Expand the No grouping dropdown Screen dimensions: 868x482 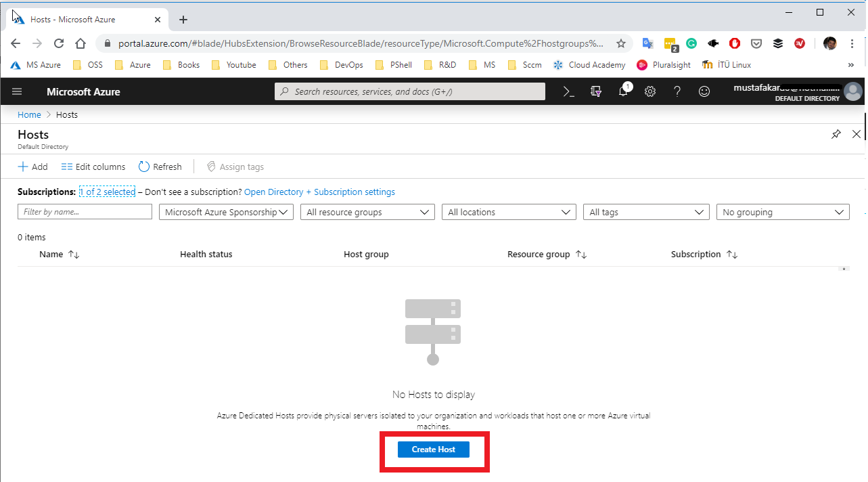(783, 212)
